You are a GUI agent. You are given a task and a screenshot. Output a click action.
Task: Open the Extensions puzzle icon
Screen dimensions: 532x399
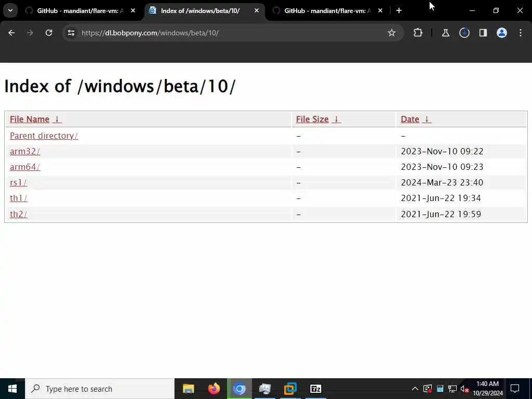tap(418, 33)
